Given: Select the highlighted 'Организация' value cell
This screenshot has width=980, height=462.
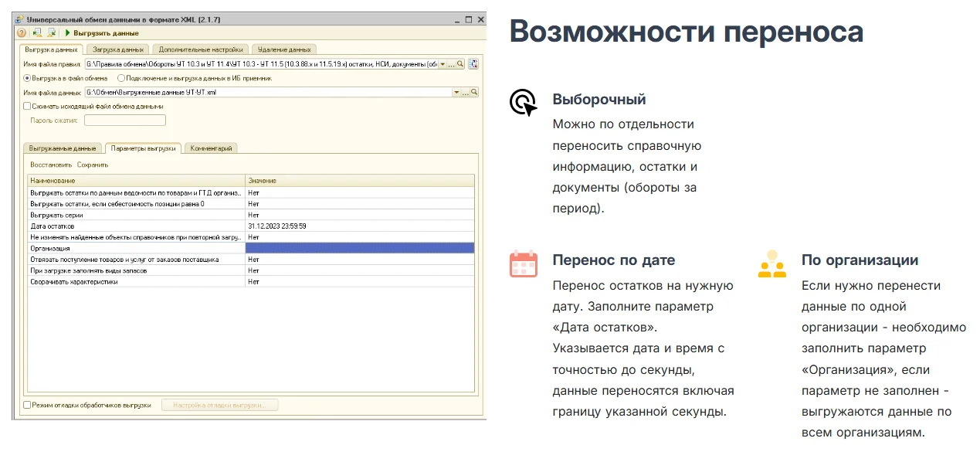Looking at the screenshot, I should tap(359, 248).
